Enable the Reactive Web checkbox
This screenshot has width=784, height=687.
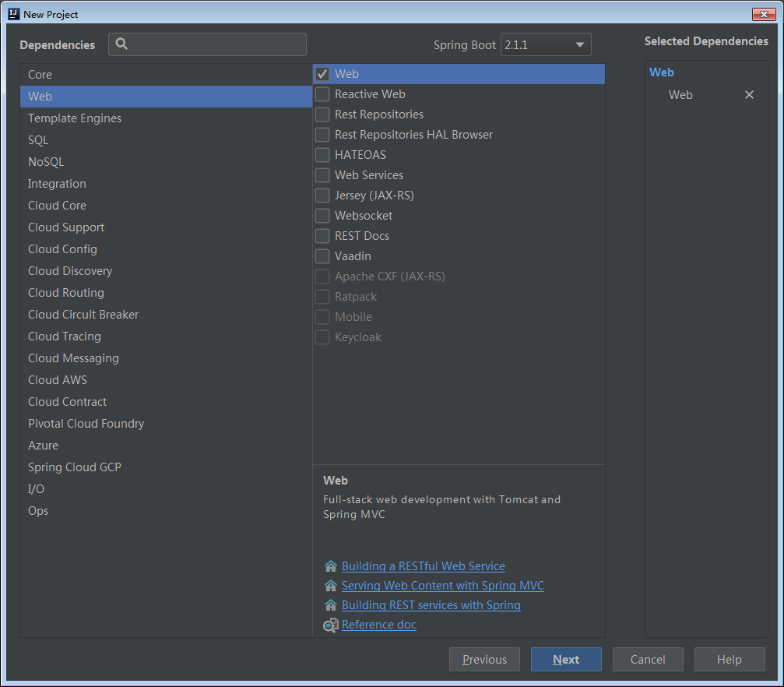[322, 94]
